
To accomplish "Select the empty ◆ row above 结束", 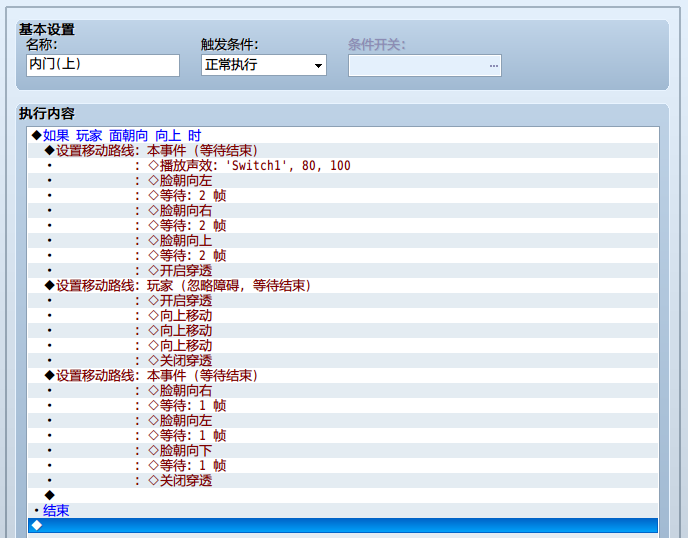I will pos(343,495).
